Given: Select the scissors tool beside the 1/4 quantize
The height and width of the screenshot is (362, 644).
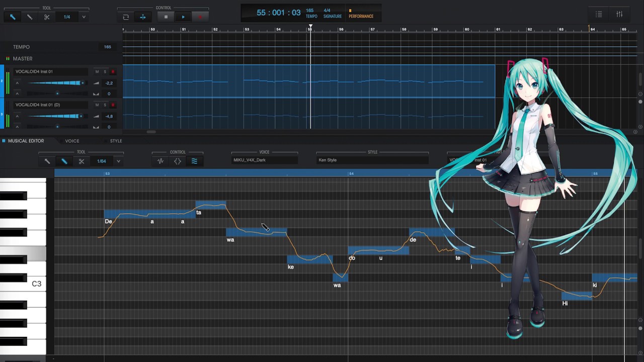Looking at the screenshot, I should (x=47, y=17).
